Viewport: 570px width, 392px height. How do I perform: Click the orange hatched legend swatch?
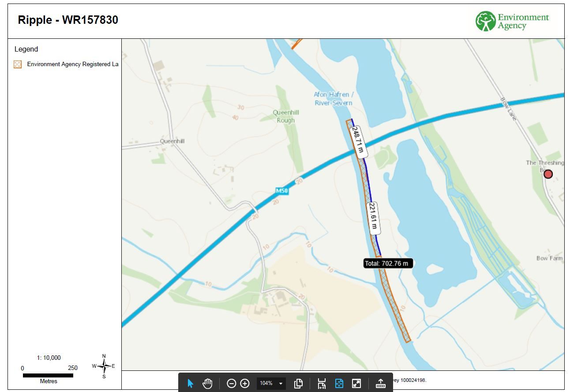(x=18, y=64)
